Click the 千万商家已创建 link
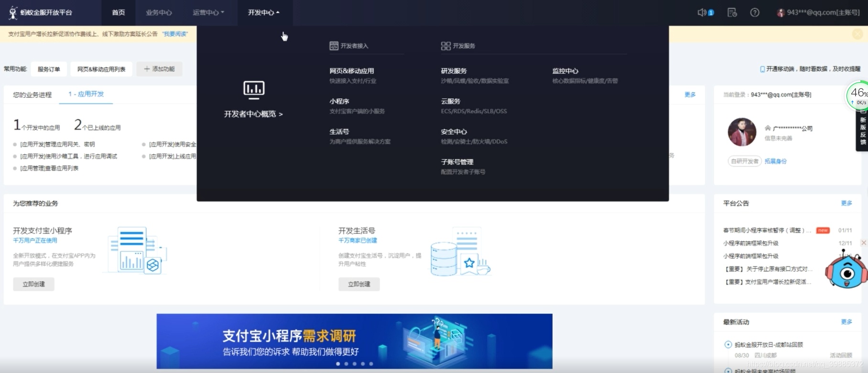 (358, 241)
